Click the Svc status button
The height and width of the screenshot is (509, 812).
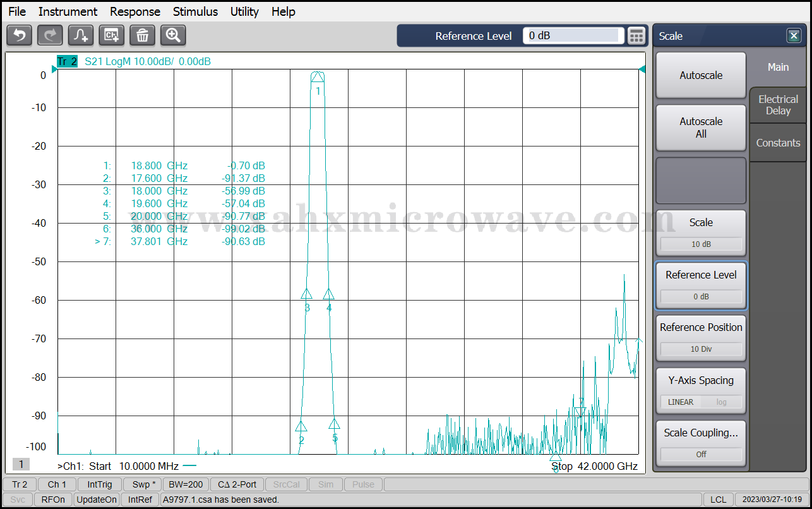point(18,500)
